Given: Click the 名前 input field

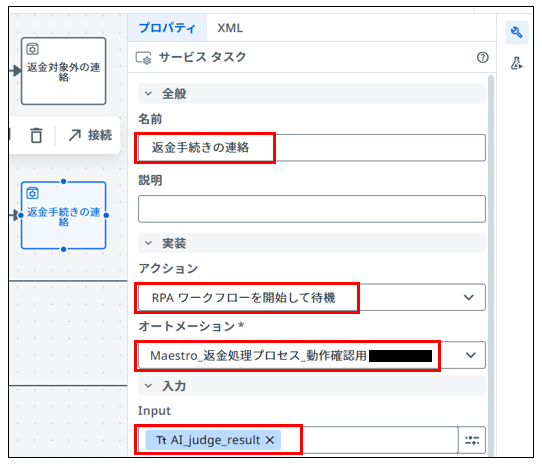Looking at the screenshot, I should [312, 148].
